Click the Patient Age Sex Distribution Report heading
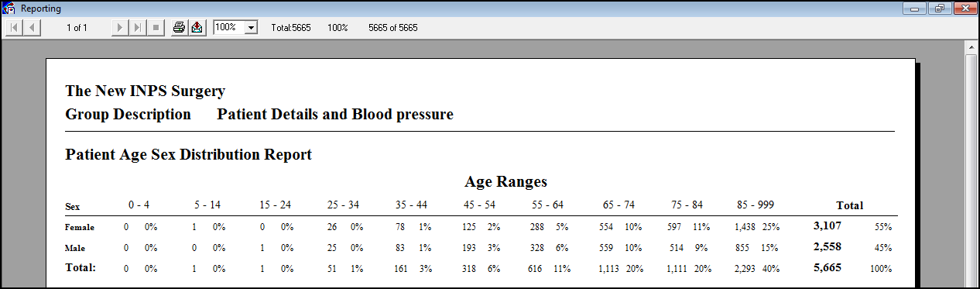This screenshot has height=289, width=980. [x=188, y=154]
